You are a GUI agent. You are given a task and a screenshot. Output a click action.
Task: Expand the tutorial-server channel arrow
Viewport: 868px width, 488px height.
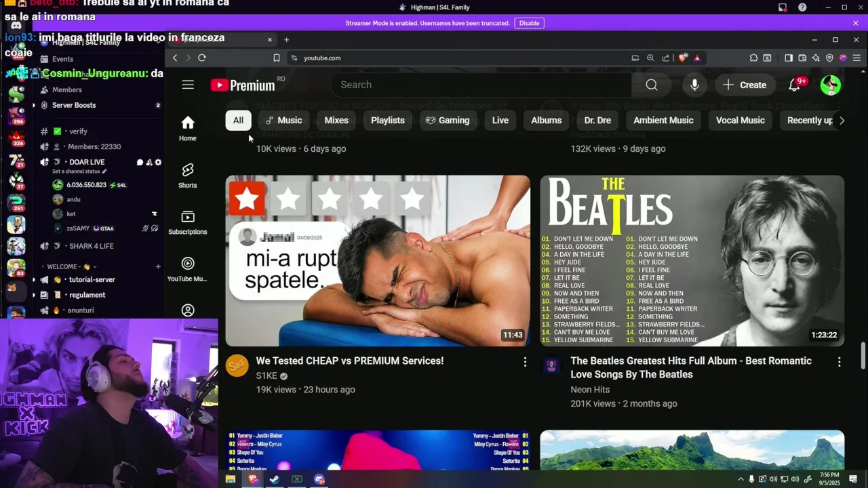coord(34,280)
